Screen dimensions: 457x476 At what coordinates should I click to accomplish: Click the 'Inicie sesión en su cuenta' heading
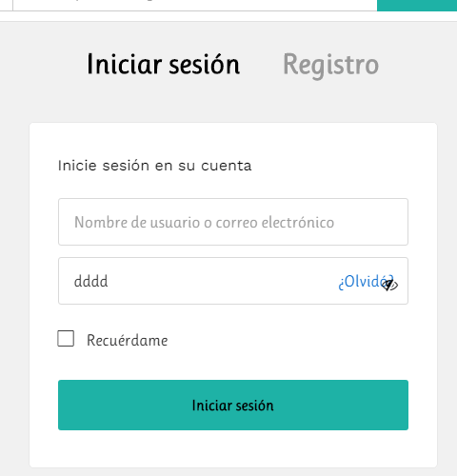click(154, 166)
